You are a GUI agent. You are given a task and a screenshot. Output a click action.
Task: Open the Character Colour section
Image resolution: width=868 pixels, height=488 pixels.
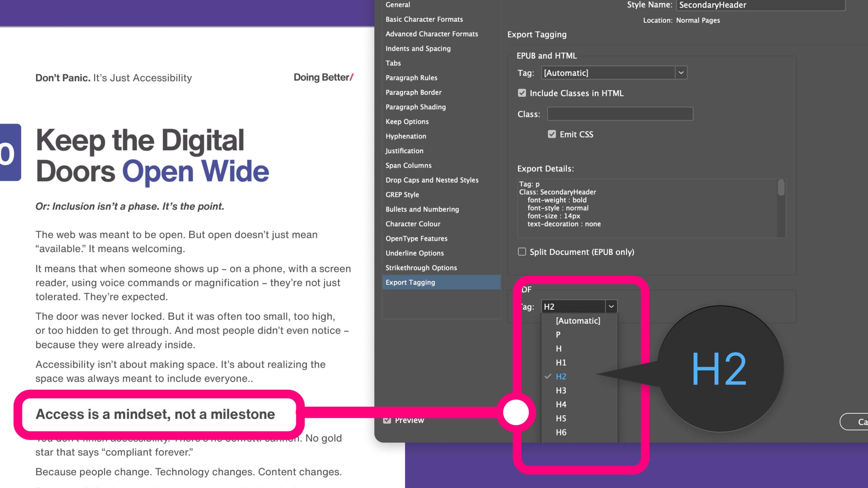click(x=413, y=224)
